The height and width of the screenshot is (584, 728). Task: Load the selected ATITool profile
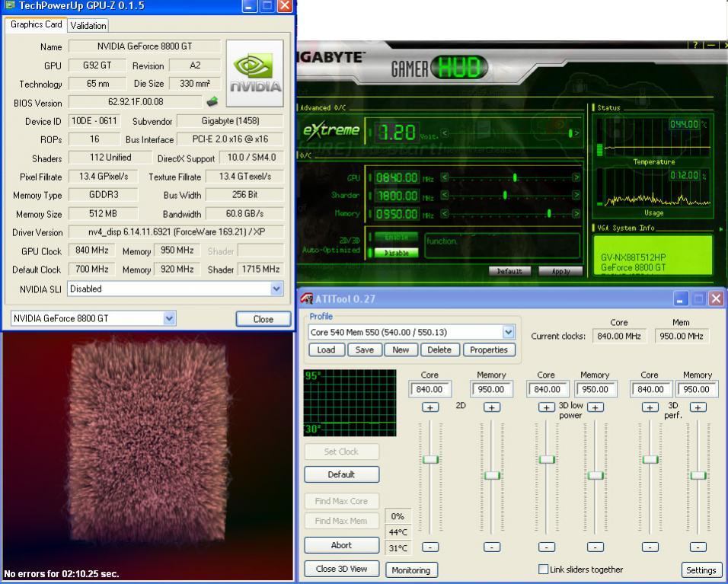coord(327,349)
